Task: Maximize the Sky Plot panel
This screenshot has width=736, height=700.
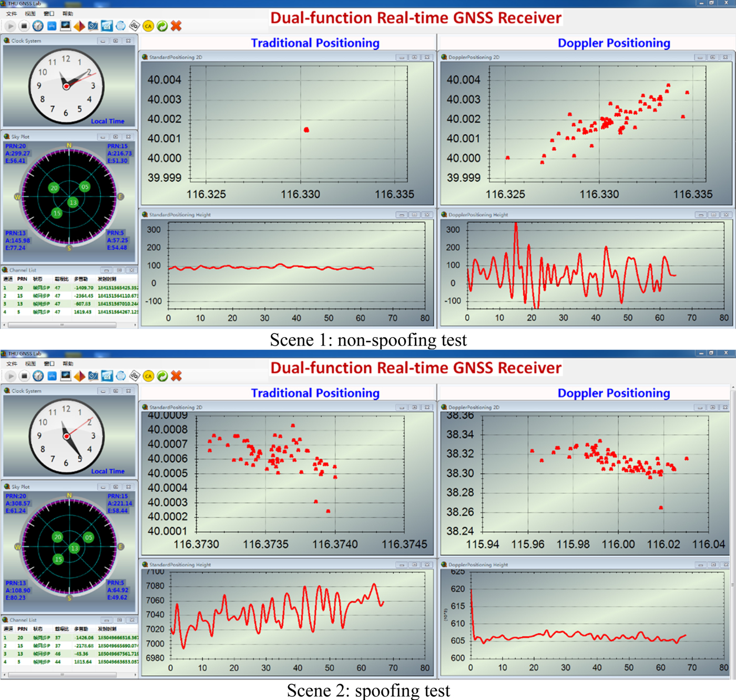Action: (x=116, y=136)
